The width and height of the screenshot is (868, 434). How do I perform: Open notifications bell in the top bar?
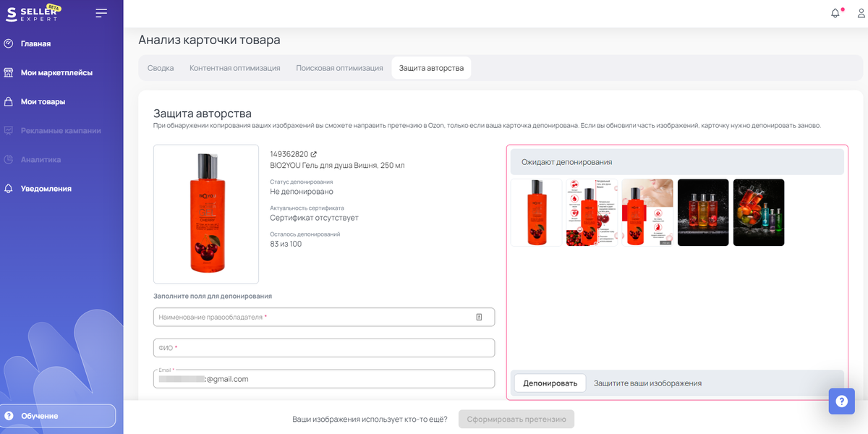pyautogui.click(x=835, y=13)
